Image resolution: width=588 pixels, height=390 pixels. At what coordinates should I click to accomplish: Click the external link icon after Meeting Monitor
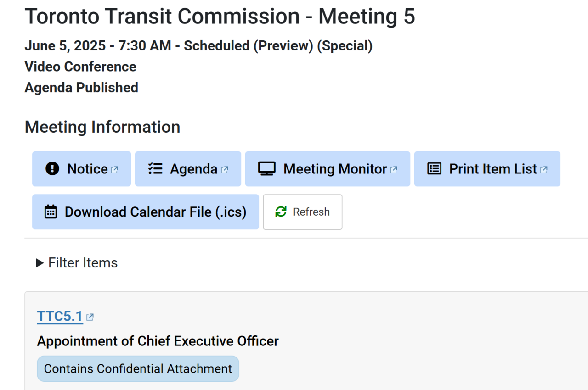394,170
